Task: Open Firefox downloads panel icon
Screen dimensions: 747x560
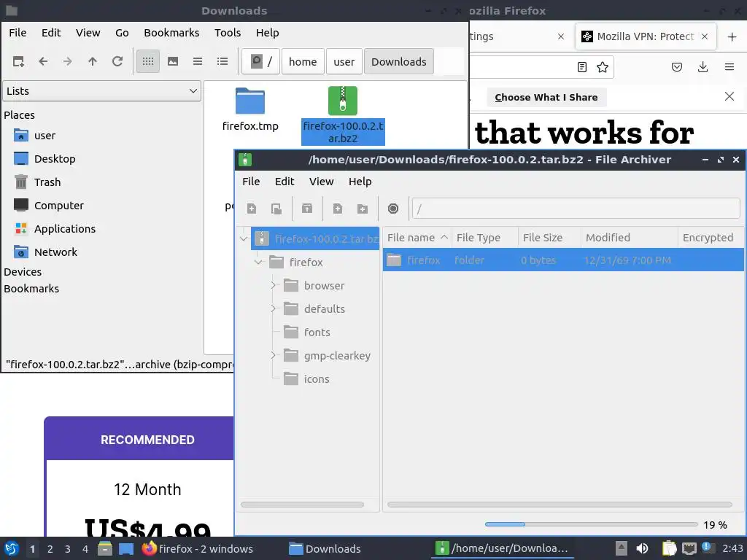Action: (703, 67)
